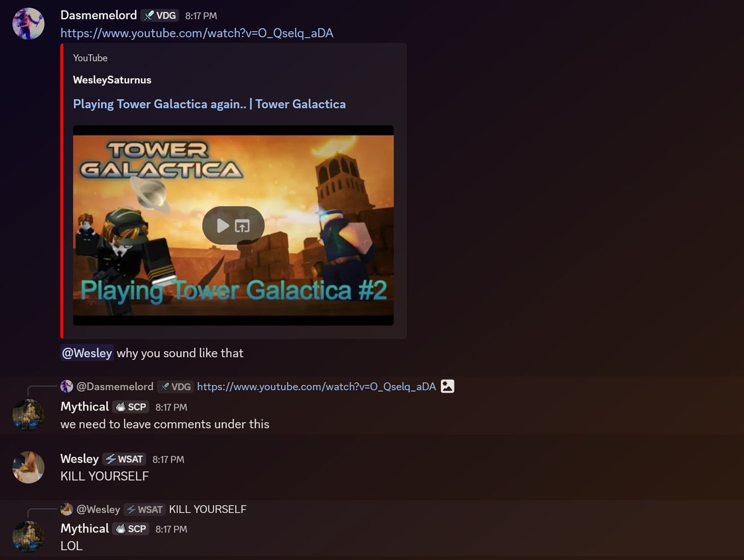
Task: Click image attachment icon in reply preview
Action: click(x=447, y=386)
